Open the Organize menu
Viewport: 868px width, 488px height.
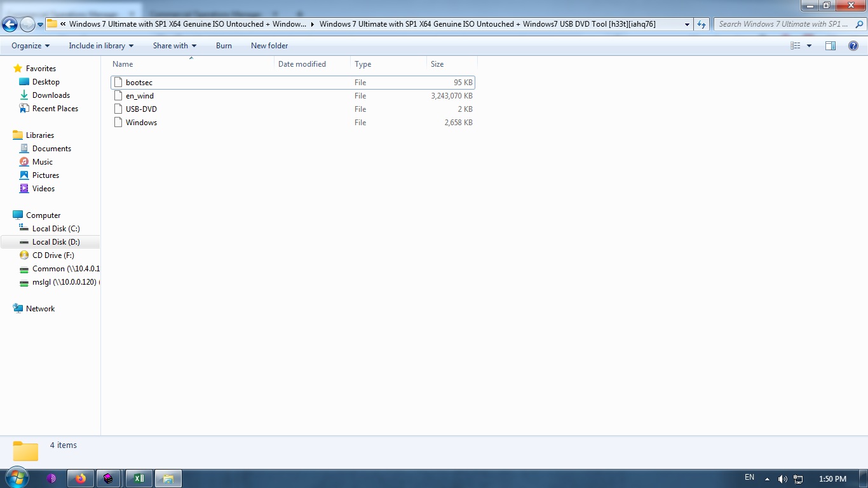point(31,46)
